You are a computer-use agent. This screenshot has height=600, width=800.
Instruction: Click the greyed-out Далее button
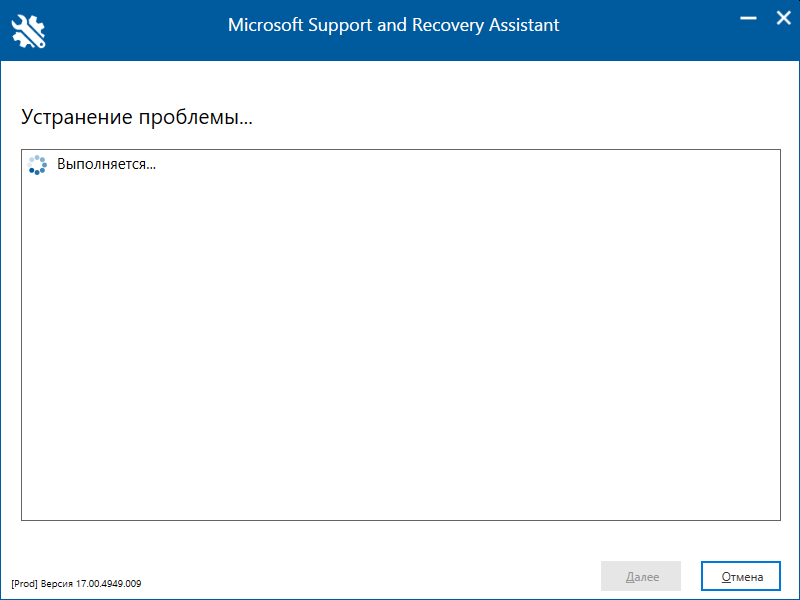pyautogui.click(x=641, y=576)
